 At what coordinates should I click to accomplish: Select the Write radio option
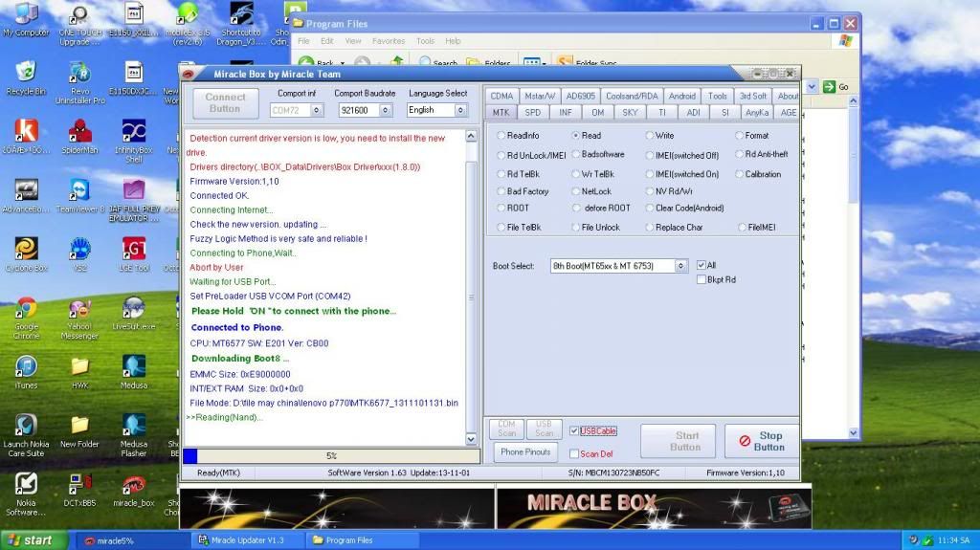tap(650, 135)
